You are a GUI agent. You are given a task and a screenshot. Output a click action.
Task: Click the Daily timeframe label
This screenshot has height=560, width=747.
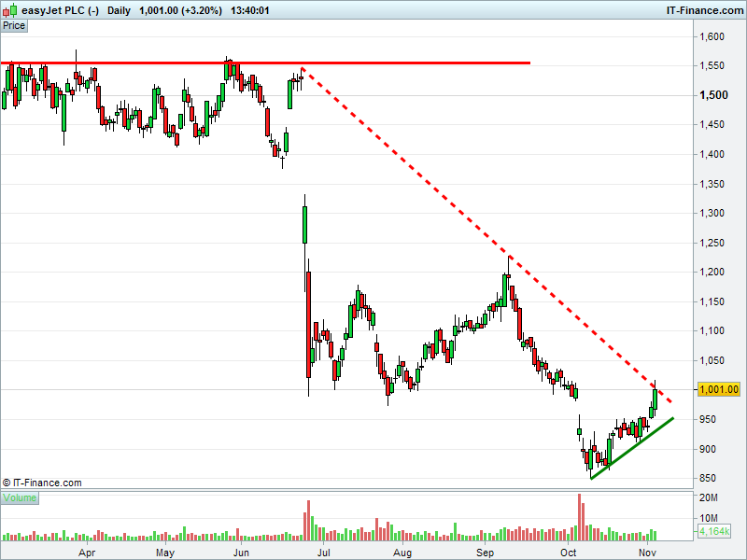click(119, 10)
